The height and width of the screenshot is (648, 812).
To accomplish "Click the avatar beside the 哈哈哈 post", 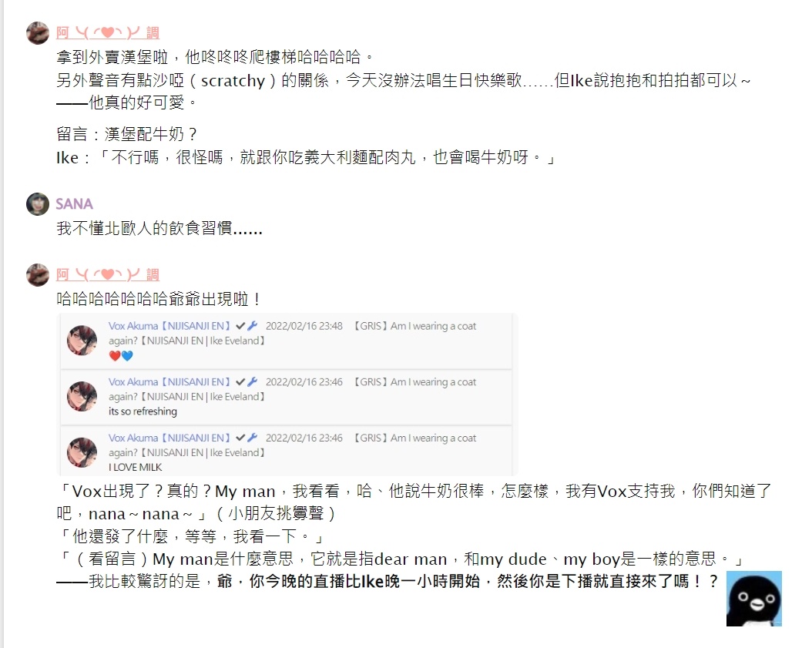I will click(38, 275).
